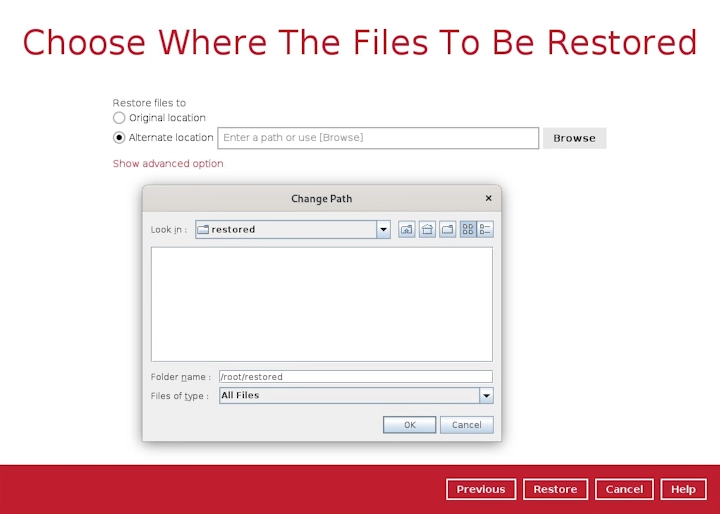
Task: Click the Restore button
Action: 555,489
